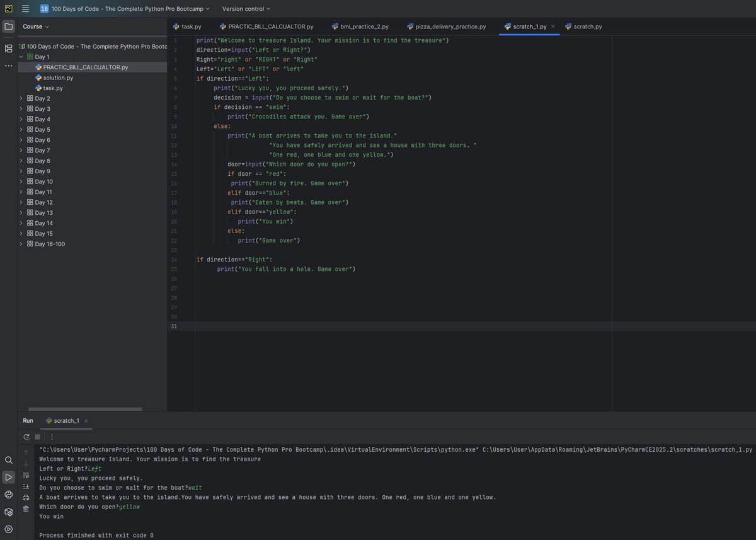Open the Python Packages tool window
Image resolution: width=756 pixels, height=540 pixels.
pos(9,512)
